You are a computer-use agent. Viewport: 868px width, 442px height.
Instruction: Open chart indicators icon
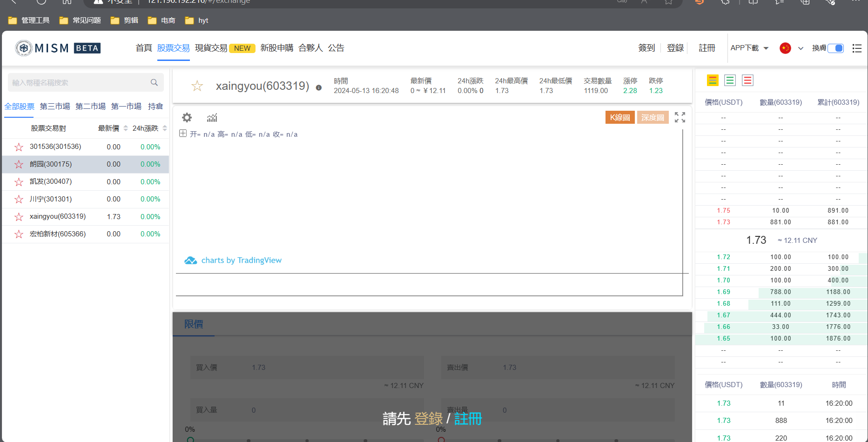click(x=212, y=117)
